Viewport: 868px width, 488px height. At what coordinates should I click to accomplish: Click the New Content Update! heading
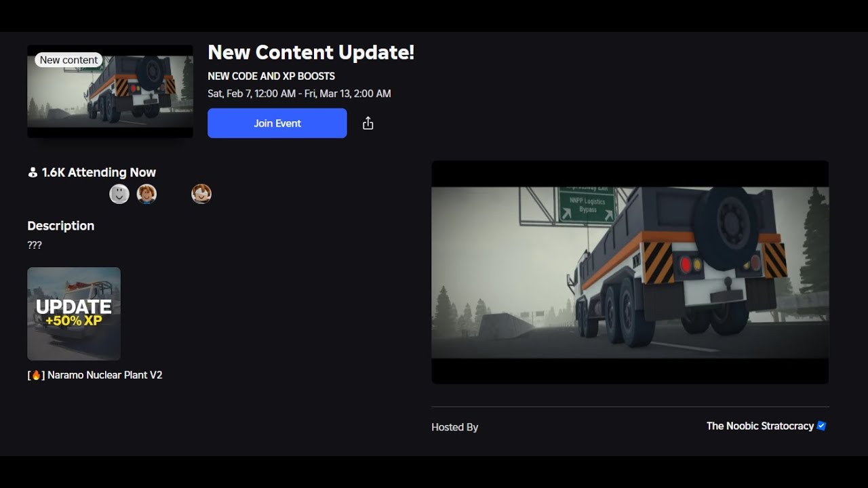coord(311,52)
